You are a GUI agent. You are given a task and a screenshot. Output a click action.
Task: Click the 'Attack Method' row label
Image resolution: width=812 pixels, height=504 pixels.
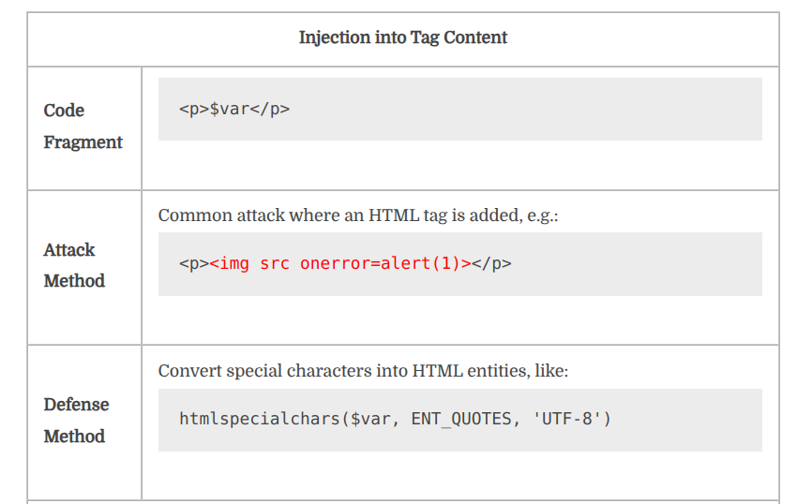pyautogui.click(x=74, y=265)
